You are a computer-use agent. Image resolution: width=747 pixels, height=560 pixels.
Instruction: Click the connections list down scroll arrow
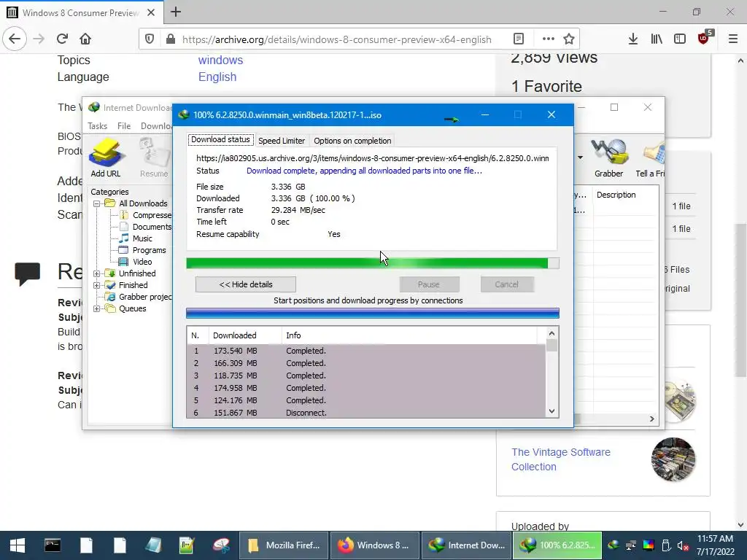coord(551,411)
